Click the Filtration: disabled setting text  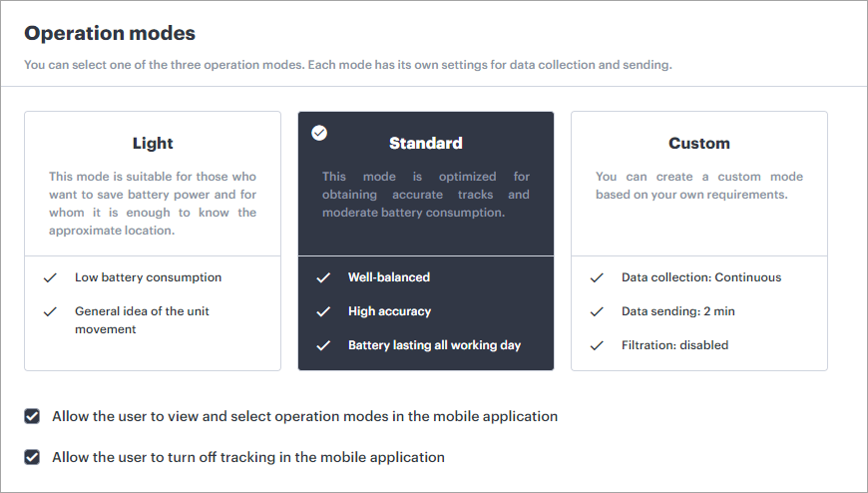pyautogui.click(x=674, y=345)
